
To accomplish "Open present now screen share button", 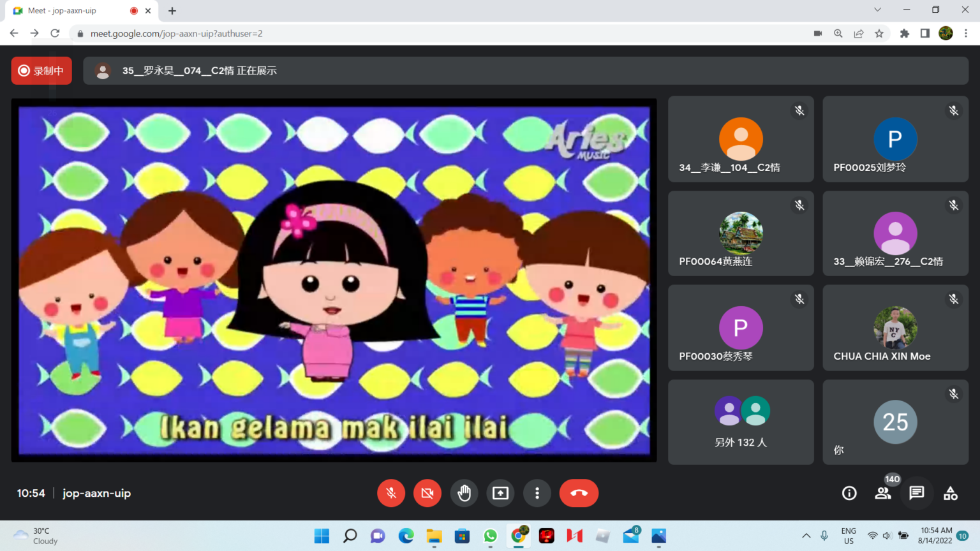I will point(501,493).
